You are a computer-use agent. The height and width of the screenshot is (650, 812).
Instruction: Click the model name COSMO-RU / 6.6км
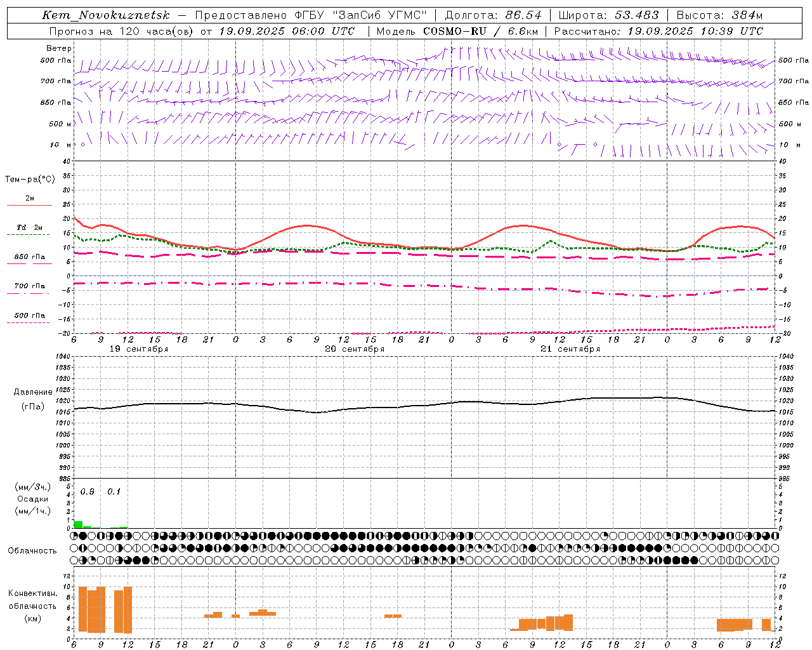[480, 31]
